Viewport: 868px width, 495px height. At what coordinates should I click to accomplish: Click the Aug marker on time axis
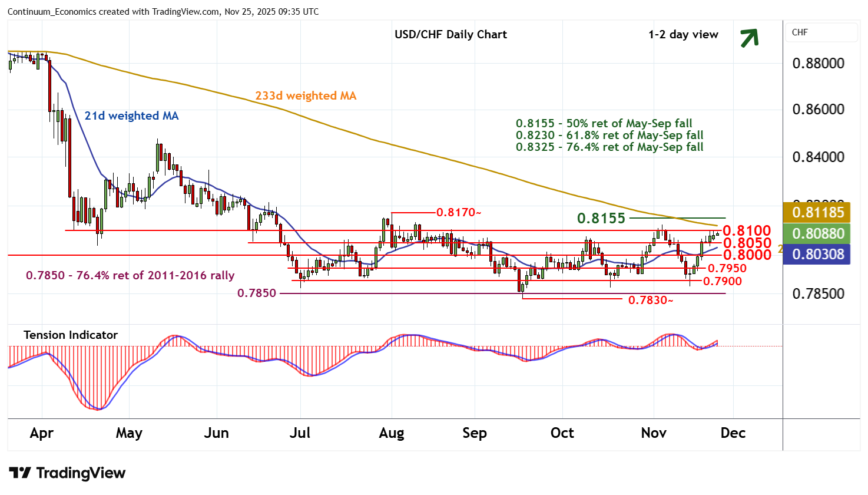[x=392, y=433]
